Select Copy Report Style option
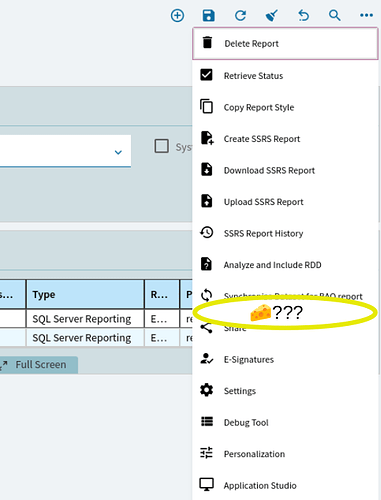 coord(285,107)
